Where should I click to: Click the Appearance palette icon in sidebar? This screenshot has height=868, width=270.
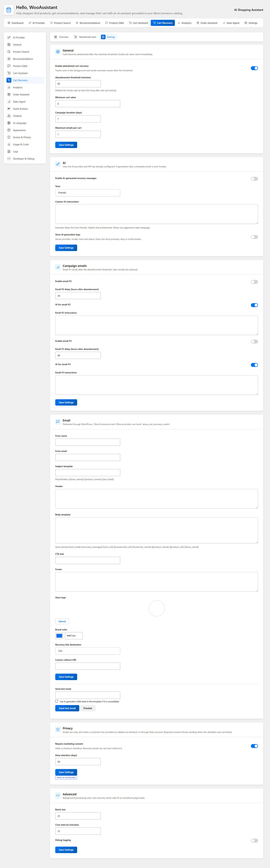[x=9, y=130]
